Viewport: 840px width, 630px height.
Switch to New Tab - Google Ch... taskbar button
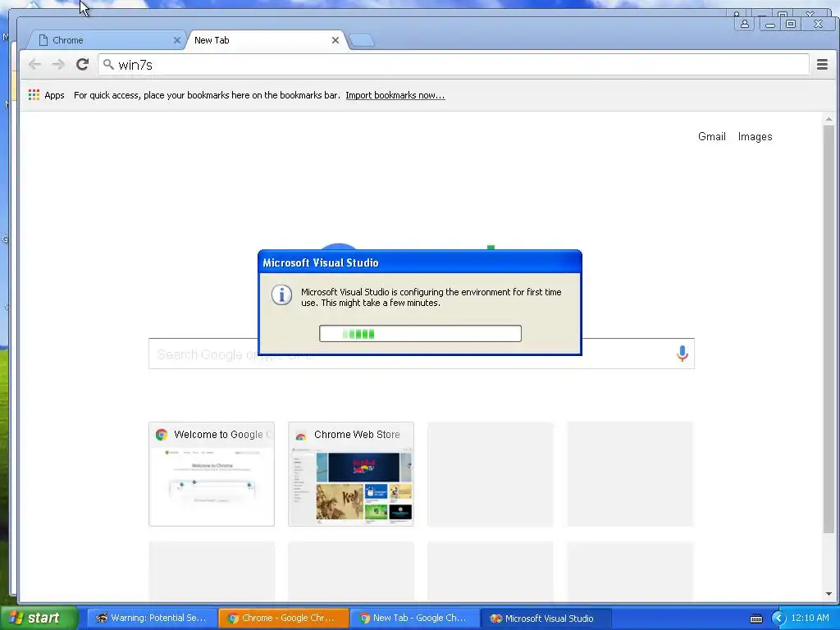(414, 619)
